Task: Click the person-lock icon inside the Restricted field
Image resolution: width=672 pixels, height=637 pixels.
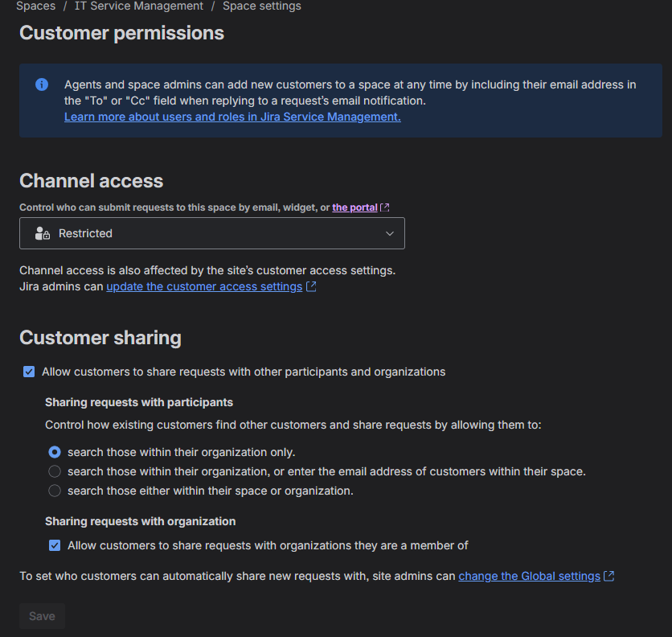Action: point(41,233)
